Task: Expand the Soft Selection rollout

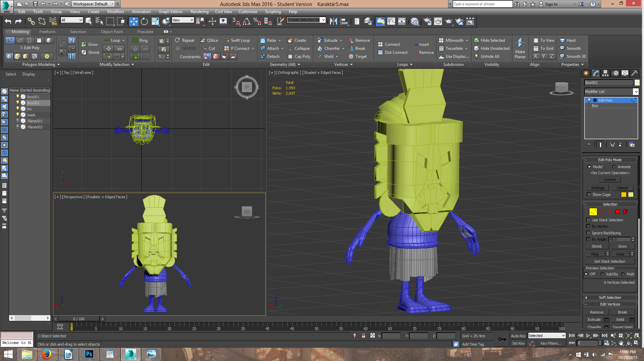Action: (x=610, y=297)
